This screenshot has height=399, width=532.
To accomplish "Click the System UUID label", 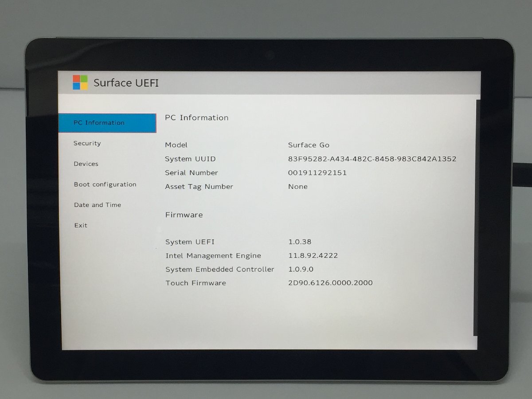I will (x=190, y=159).
